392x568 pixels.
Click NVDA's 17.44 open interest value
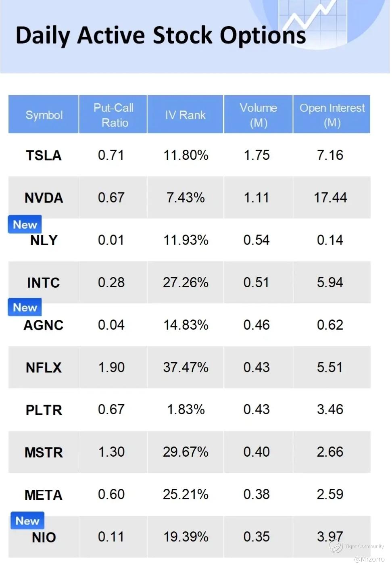[x=330, y=198]
